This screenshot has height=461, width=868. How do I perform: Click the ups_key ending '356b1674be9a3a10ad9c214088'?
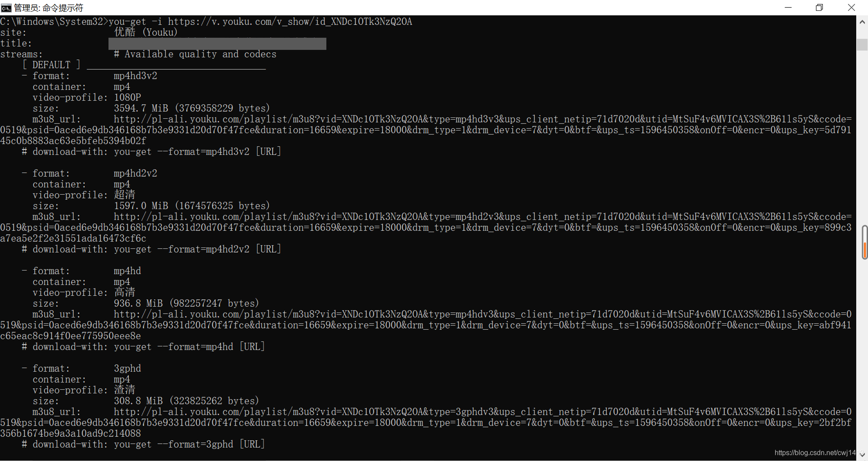[x=70, y=434]
